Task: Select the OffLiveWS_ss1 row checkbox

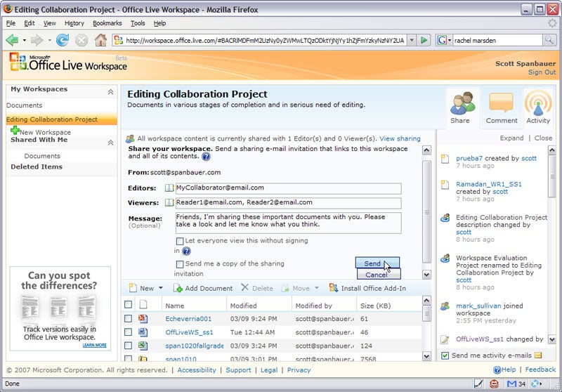Action: [x=128, y=332]
